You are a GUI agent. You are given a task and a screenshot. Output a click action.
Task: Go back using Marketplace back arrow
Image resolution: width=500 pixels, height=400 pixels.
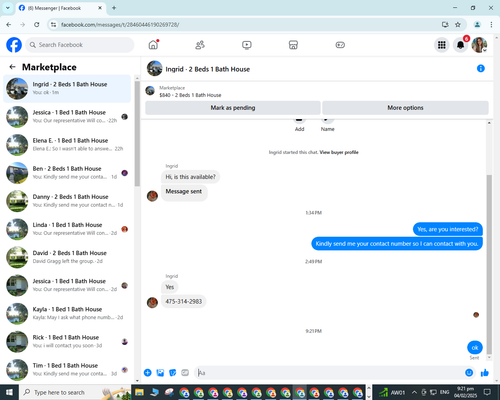(12, 67)
